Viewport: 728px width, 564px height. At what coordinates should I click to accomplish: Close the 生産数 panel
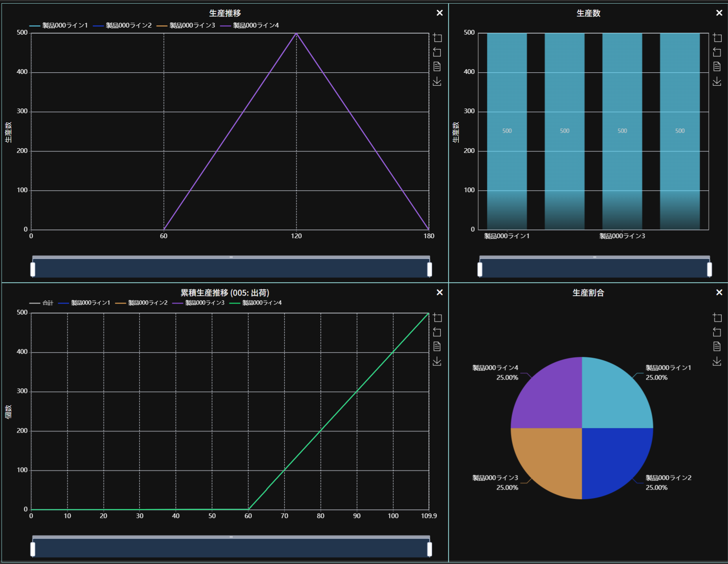point(719,13)
